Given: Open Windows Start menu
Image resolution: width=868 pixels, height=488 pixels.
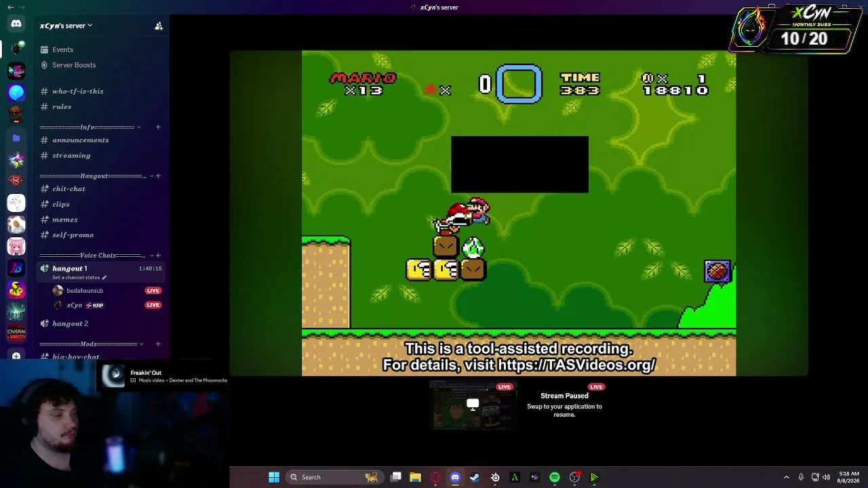Looking at the screenshot, I should pyautogui.click(x=274, y=477).
